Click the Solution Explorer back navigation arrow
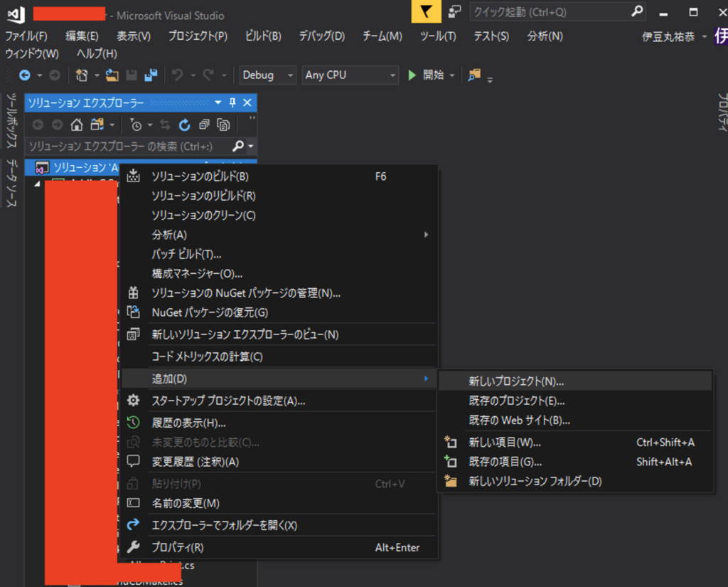This screenshot has height=587, width=728. click(38, 125)
